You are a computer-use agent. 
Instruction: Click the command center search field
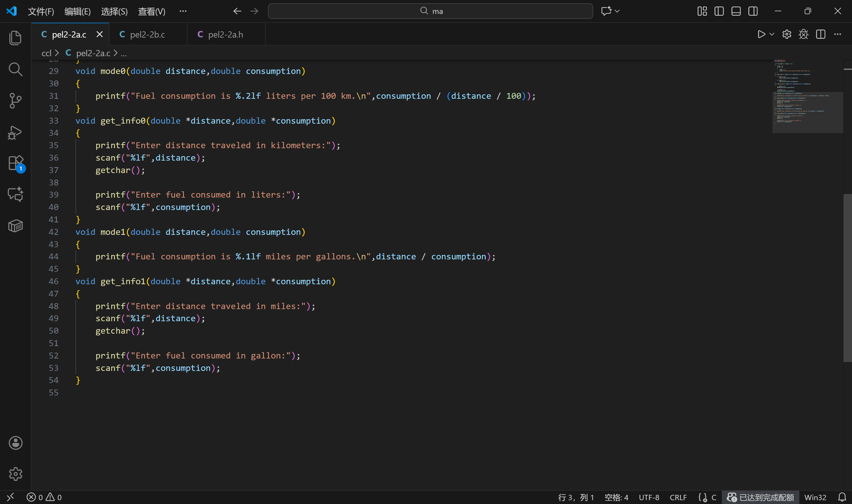430,11
